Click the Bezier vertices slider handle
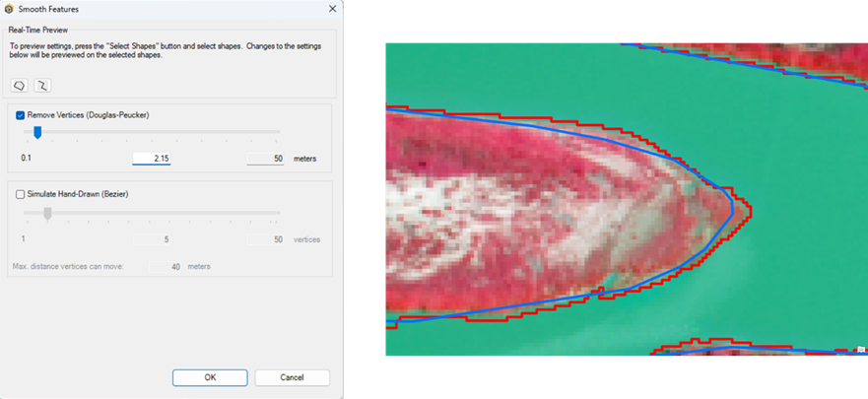868x399 pixels. click(47, 213)
